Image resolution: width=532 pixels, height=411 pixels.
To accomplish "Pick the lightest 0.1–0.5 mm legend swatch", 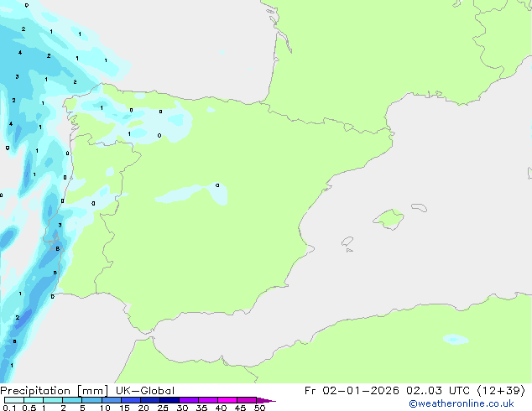I will click(x=14, y=400).
